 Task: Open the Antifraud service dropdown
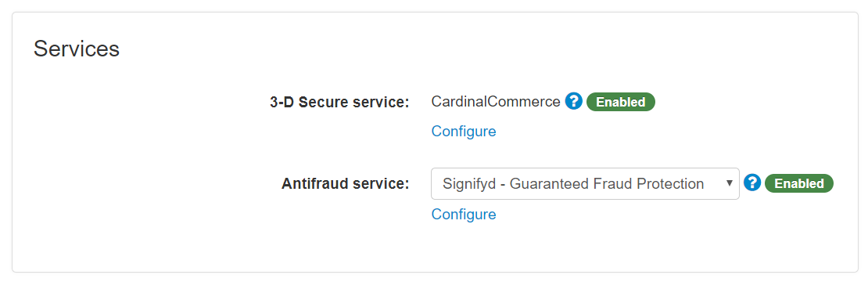[585, 183]
